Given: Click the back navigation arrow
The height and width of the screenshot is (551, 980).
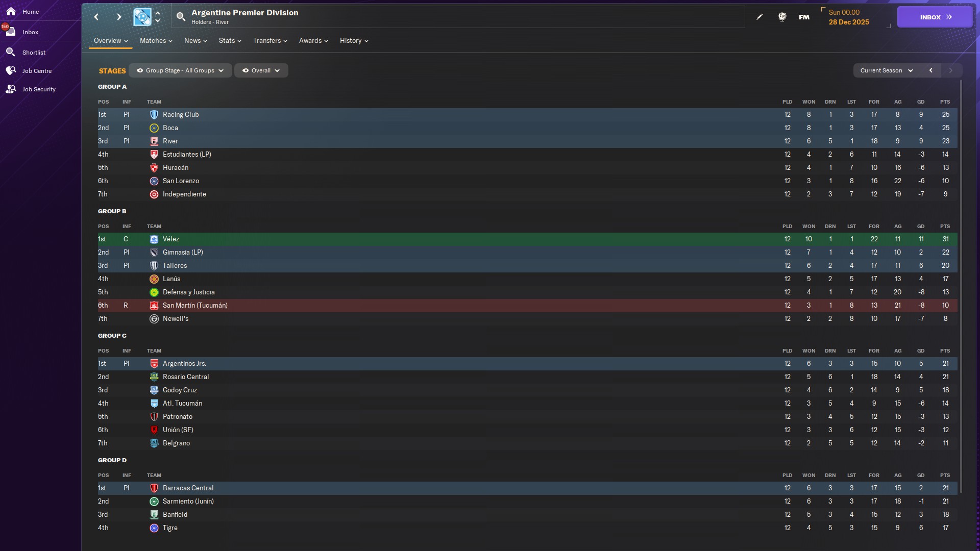Looking at the screenshot, I should tap(96, 17).
